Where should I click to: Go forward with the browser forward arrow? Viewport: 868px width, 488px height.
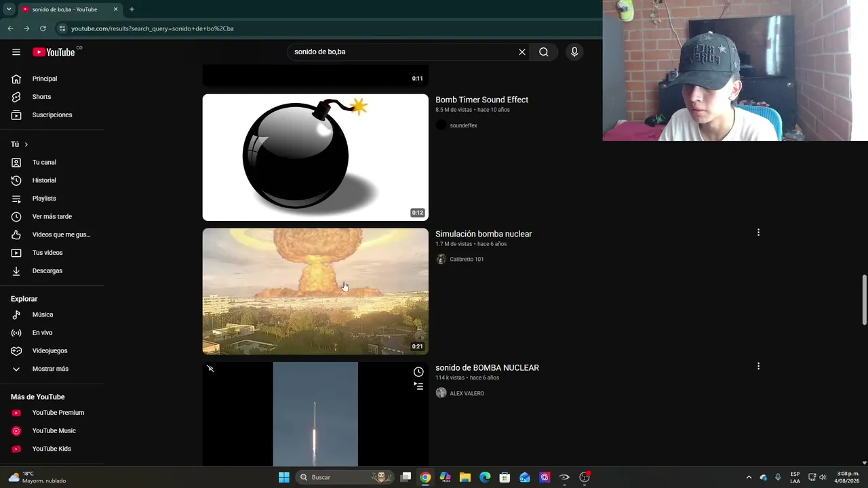pyautogui.click(x=26, y=28)
